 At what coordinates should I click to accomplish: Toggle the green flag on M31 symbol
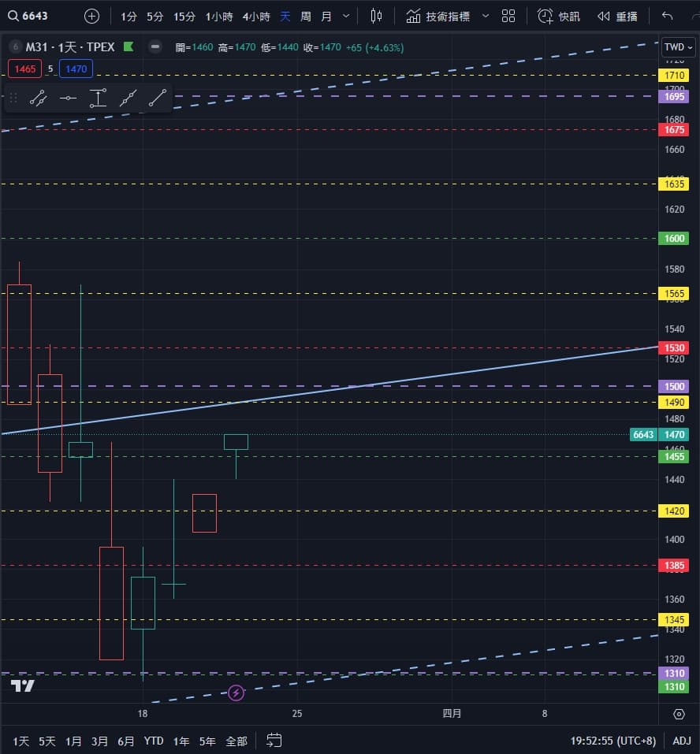(128, 47)
